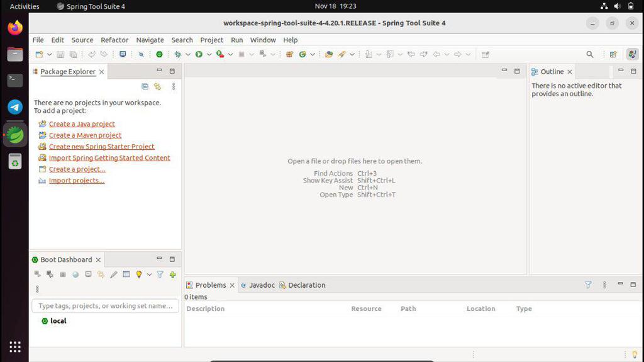Click the Boot Dashboard stop icon
Screen dimensions: 644x362
coord(63,274)
